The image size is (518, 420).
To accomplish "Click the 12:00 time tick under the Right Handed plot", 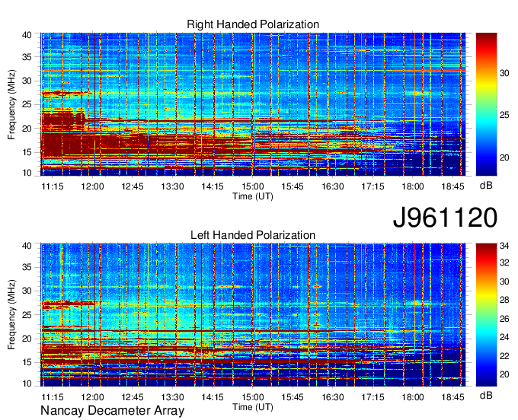I will [x=92, y=186].
